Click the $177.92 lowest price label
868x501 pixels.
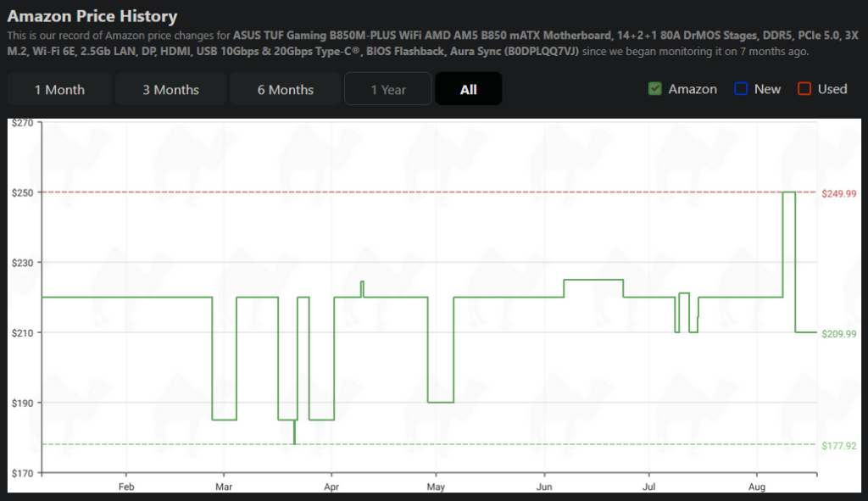(x=839, y=445)
